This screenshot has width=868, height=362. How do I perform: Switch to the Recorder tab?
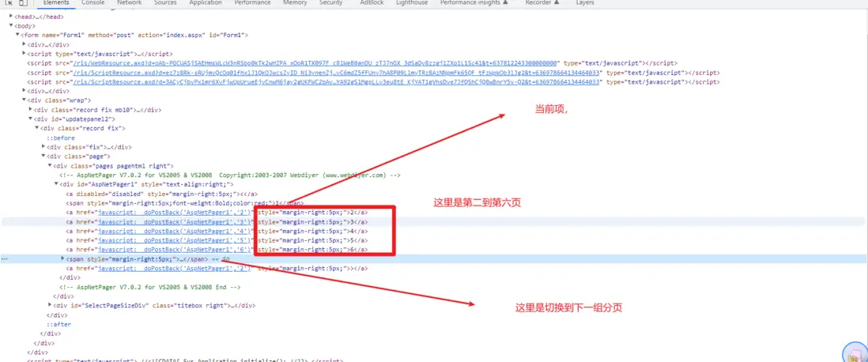tap(542, 3)
